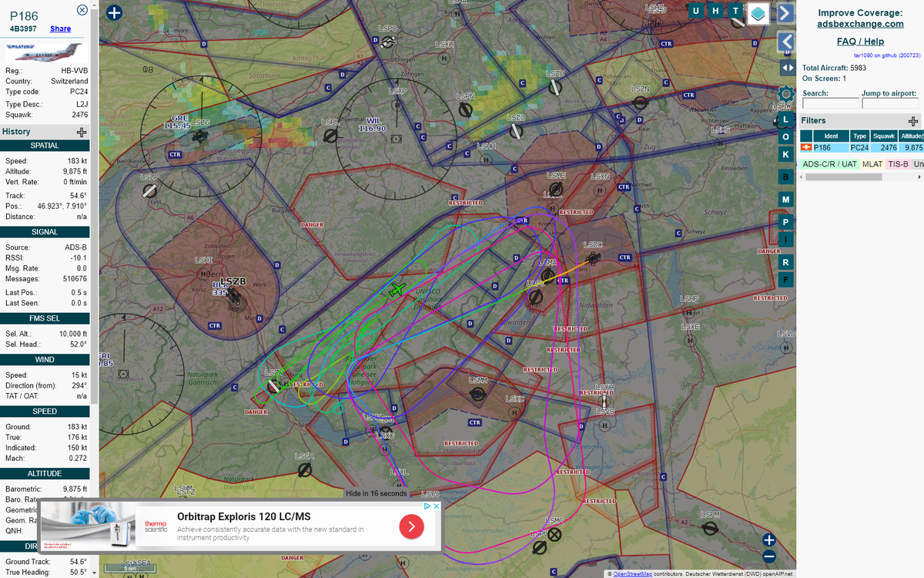Expand the panel via the left arrow chevron
Screen dimensions: 924x578
[x=785, y=42]
